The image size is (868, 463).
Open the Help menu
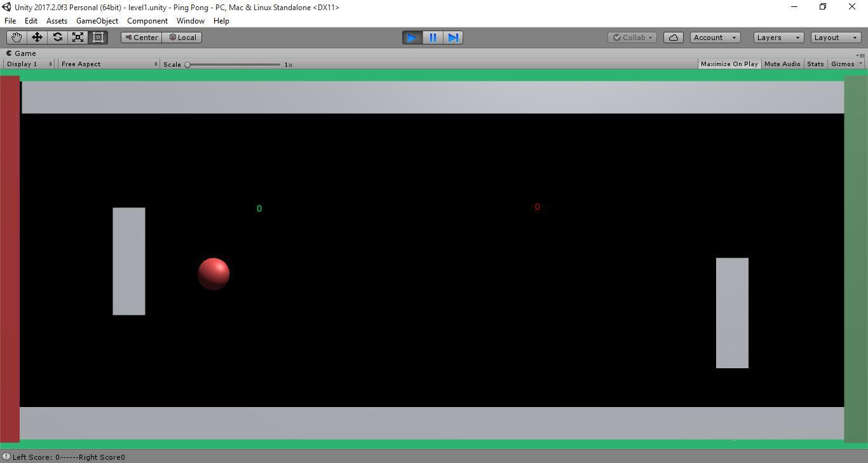point(221,21)
